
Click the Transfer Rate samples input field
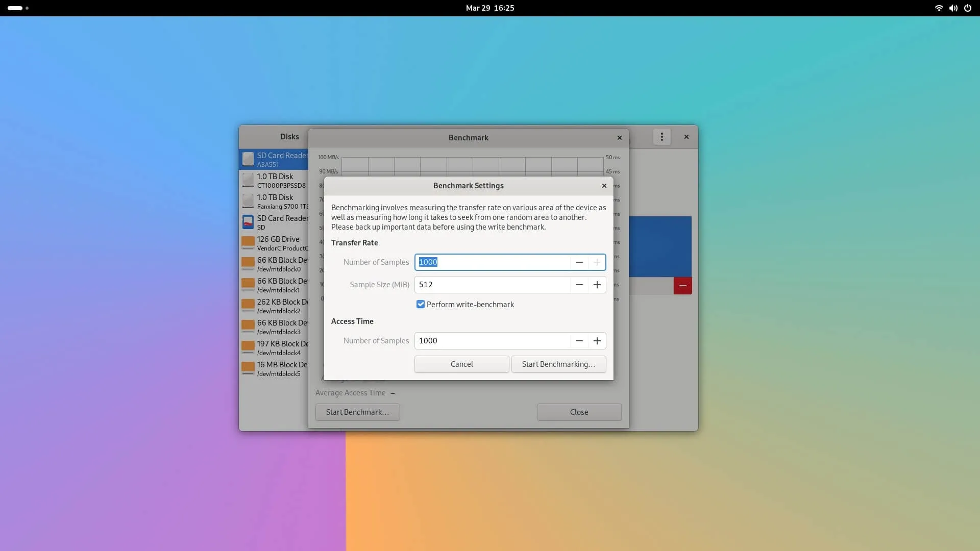pyautogui.click(x=492, y=262)
